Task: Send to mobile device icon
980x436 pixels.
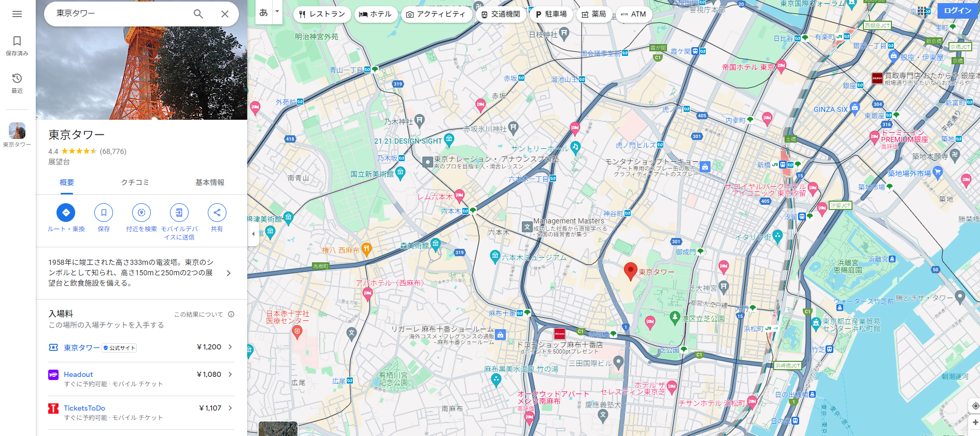Action: (179, 213)
